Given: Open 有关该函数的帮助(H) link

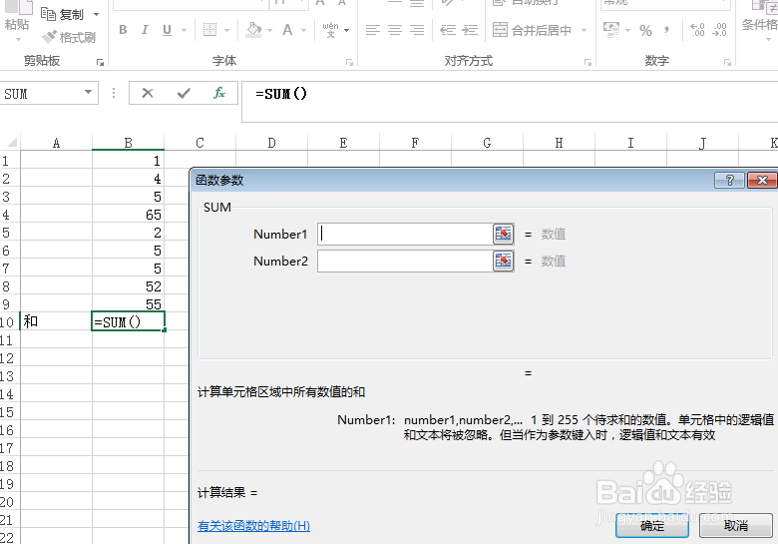Looking at the screenshot, I should click(254, 526).
